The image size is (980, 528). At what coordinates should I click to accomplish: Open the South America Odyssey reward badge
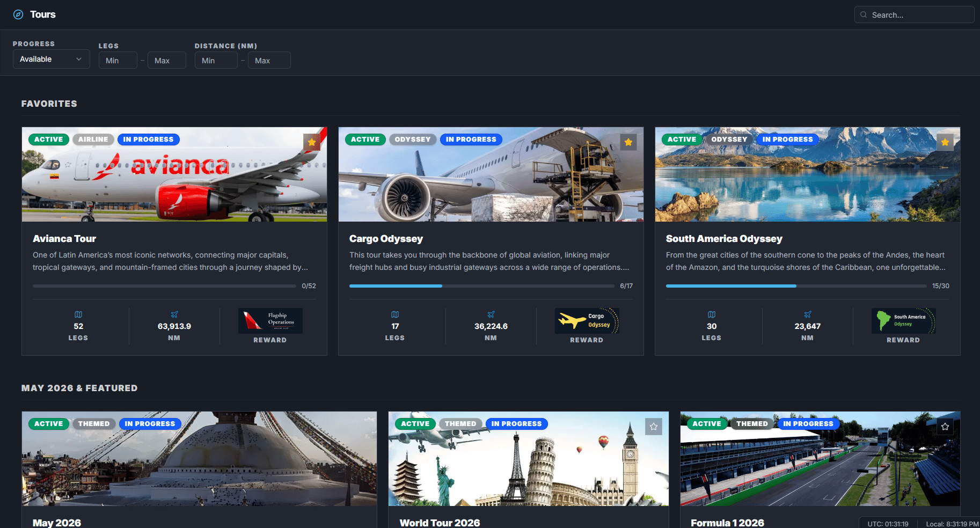[904, 321]
